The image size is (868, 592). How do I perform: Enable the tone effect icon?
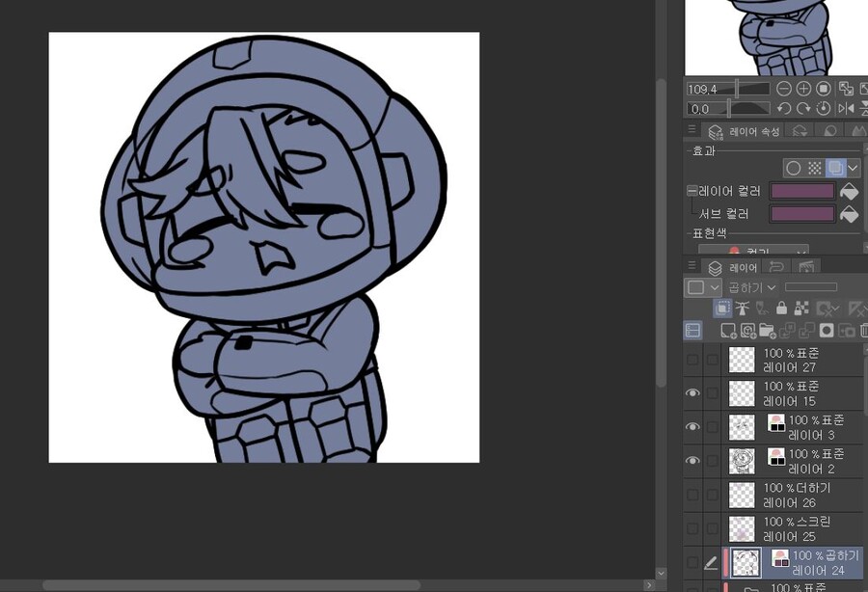click(x=815, y=168)
